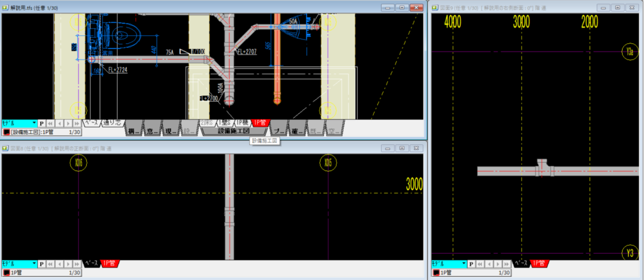Click the X016 grid bubble in 図面8 view
The height and width of the screenshot is (280, 644).
78,163
